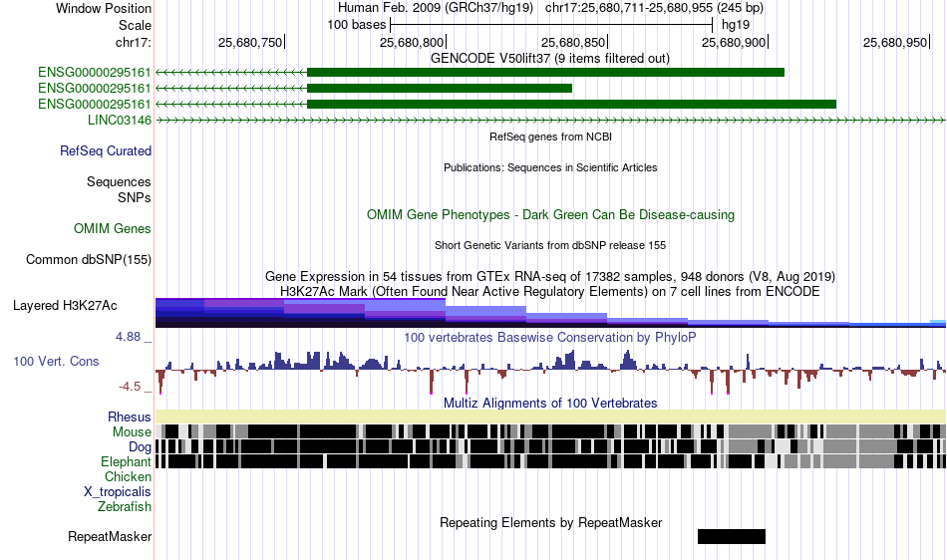The height and width of the screenshot is (560, 947).
Task: Open the LINC03146 gene label
Action: click(x=120, y=121)
